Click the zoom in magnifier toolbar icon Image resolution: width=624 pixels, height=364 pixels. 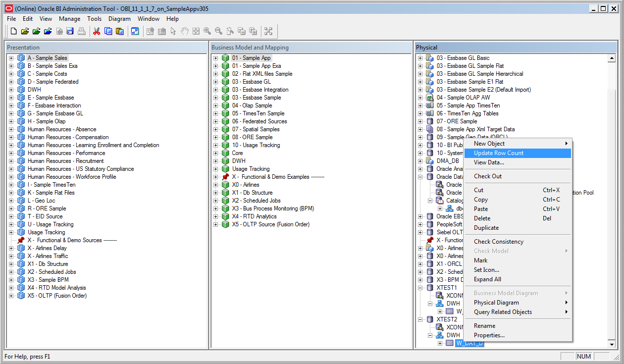click(x=207, y=31)
